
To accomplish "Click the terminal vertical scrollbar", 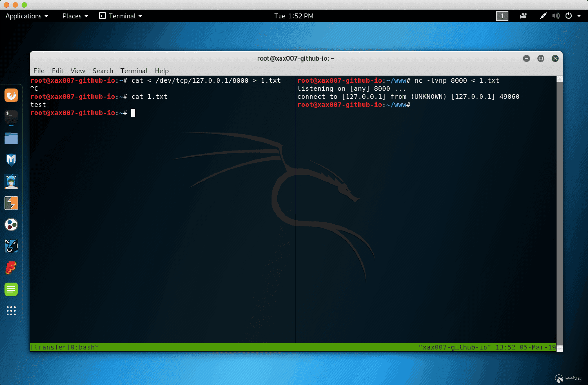I will click(559, 212).
